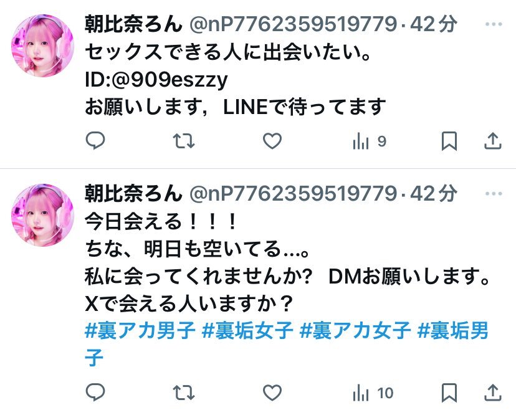Like the first post

(272, 141)
